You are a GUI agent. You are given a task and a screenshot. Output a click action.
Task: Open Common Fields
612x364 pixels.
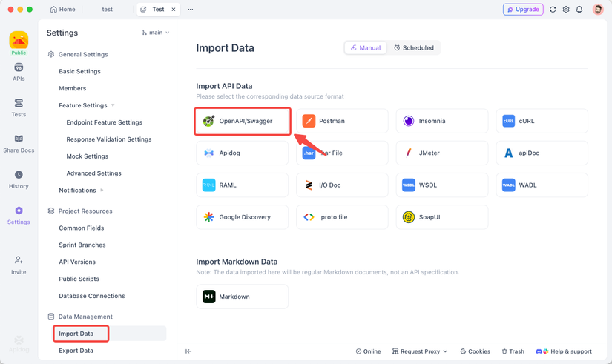[82, 228]
